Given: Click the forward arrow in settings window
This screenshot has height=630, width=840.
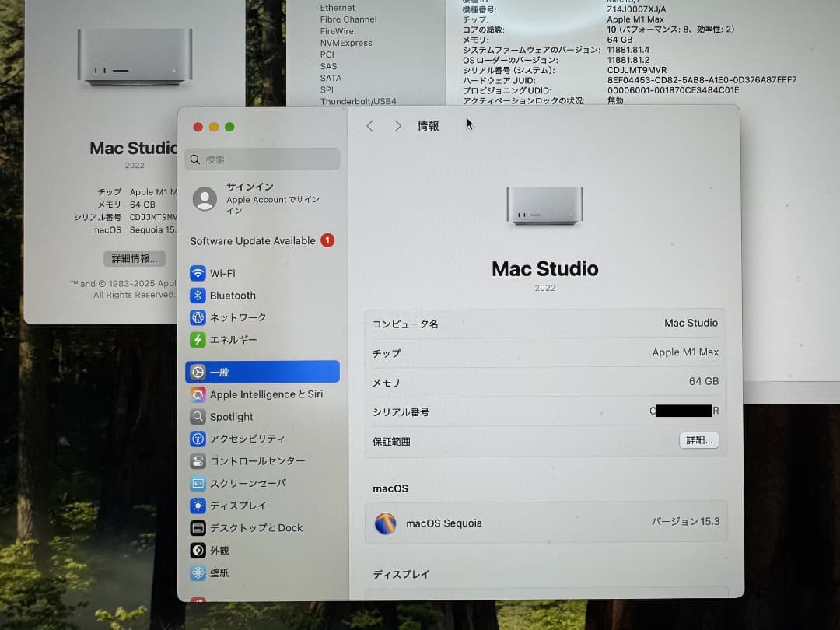Looking at the screenshot, I should 397,125.
